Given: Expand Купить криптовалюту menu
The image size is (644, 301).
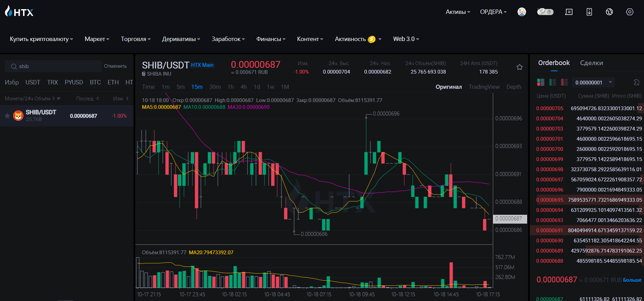Looking at the screenshot, I should [x=41, y=39].
